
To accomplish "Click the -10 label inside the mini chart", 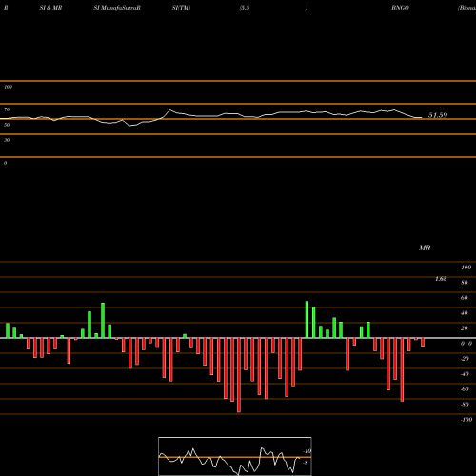I will 307,451.
